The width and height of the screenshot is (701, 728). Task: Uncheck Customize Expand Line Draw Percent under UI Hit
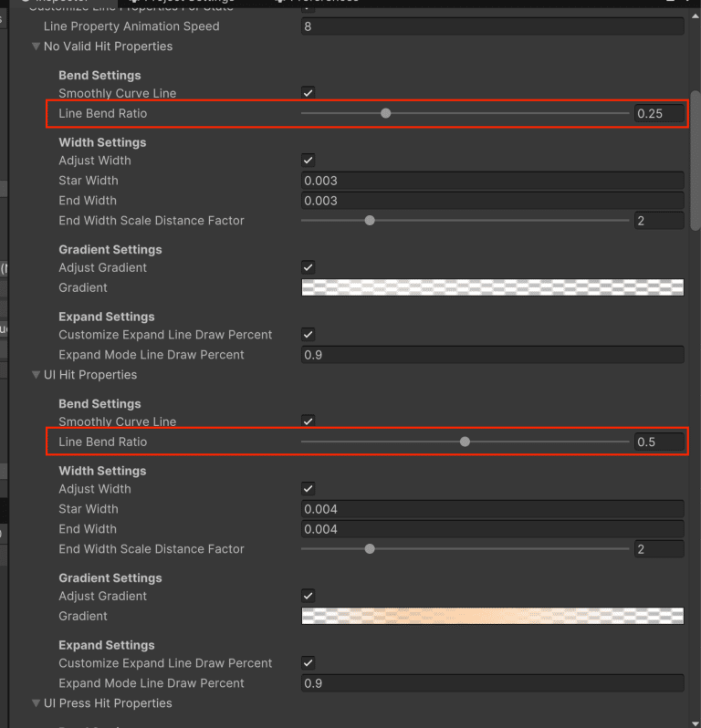[x=309, y=663]
